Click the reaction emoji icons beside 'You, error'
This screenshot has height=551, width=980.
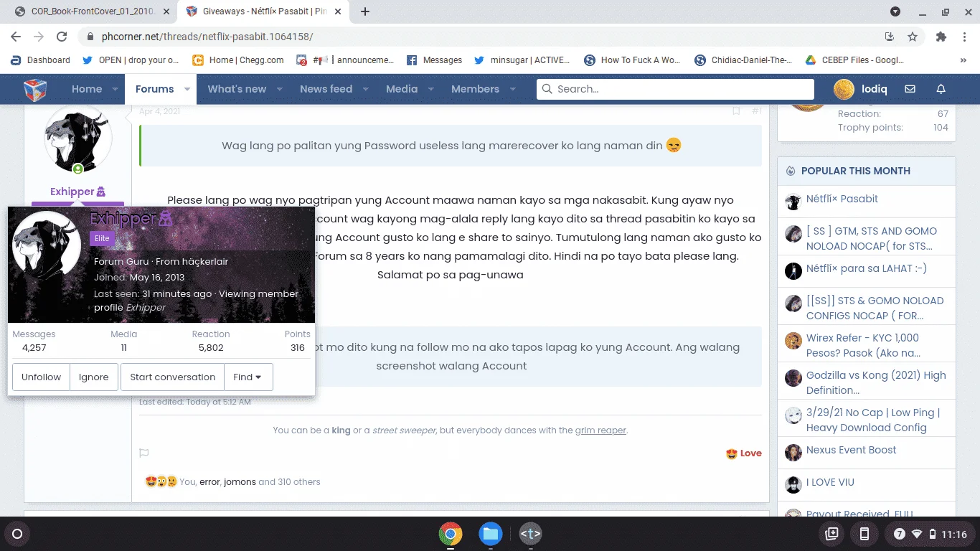point(161,481)
